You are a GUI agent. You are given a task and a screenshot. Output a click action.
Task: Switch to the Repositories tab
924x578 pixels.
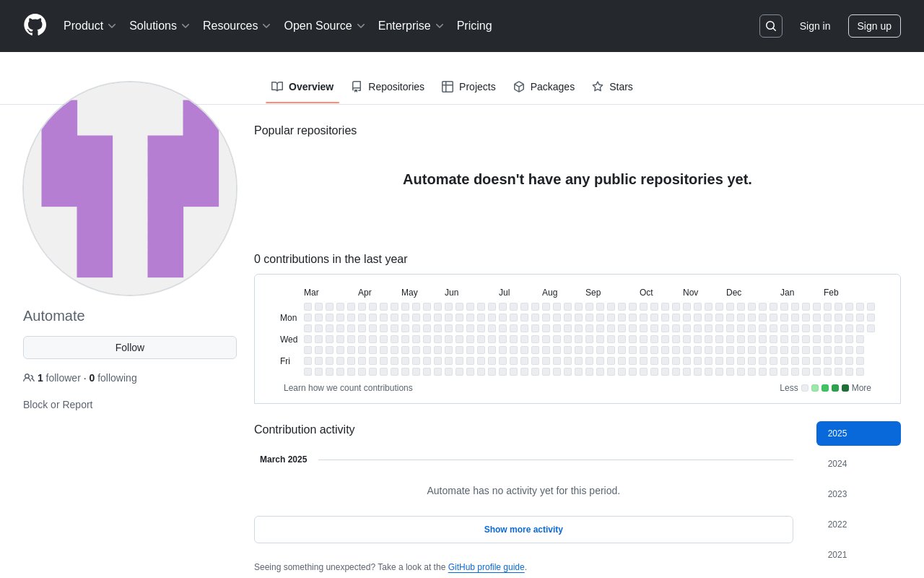(388, 87)
